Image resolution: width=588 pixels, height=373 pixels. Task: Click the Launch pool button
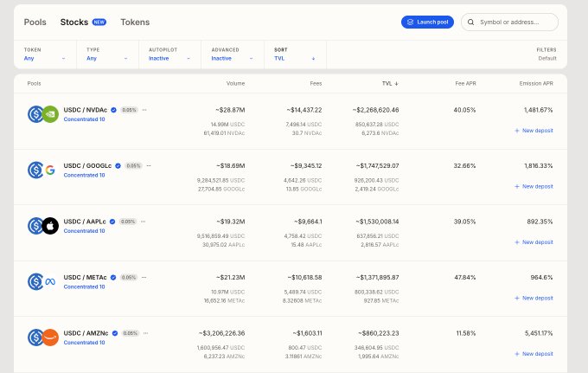tap(427, 23)
